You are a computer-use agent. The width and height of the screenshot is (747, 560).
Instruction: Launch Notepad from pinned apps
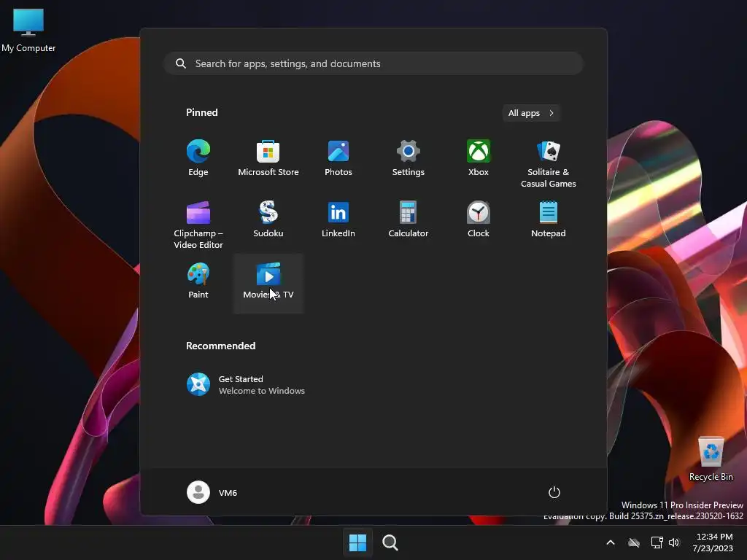click(549, 219)
